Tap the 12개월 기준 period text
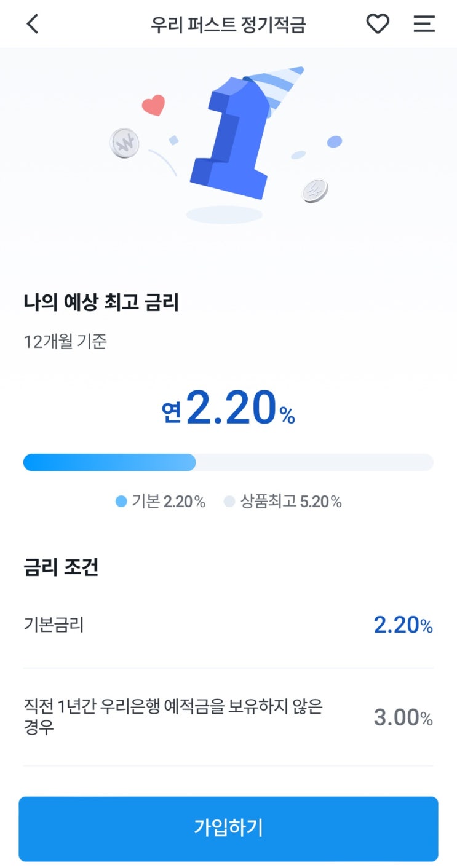 [x=65, y=341]
